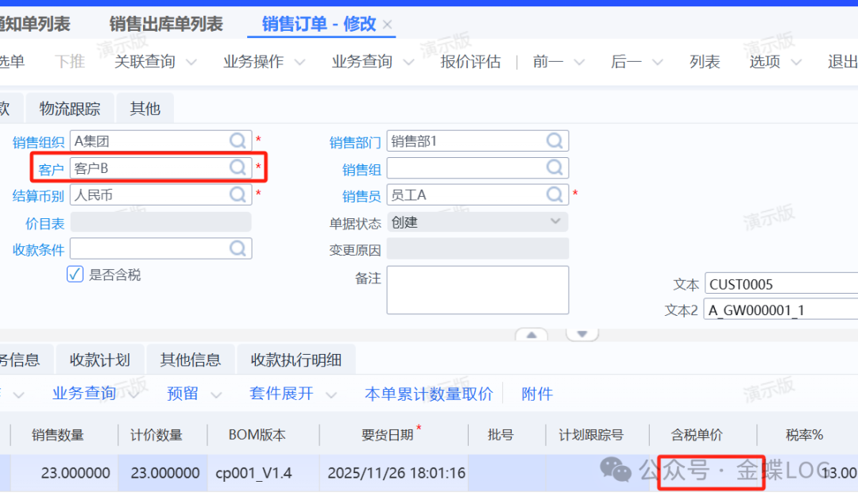Click 本单累计数量取价 button
This screenshot has width=858, height=504.
pyautogui.click(x=428, y=394)
